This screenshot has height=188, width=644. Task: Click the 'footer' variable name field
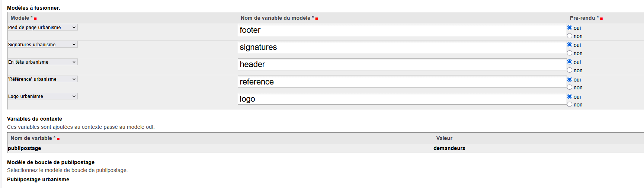point(402,30)
